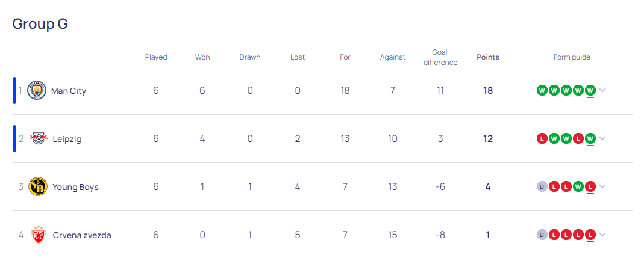Click Crvena zvezda's grey D form badge
Viewport: 644px width, 258px height.
tap(542, 235)
